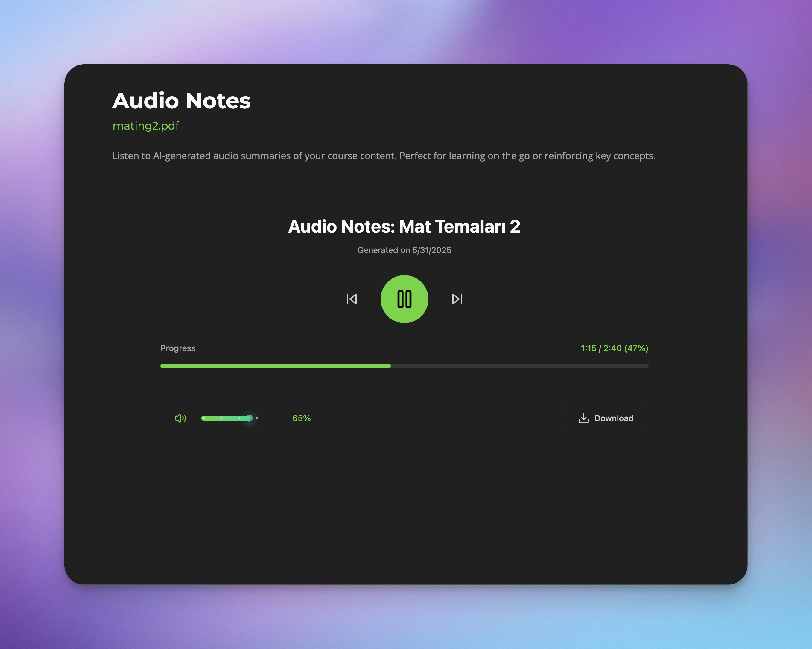Seek within the green played portion of the progress bar
The width and height of the screenshot is (812, 649).
(x=275, y=366)
